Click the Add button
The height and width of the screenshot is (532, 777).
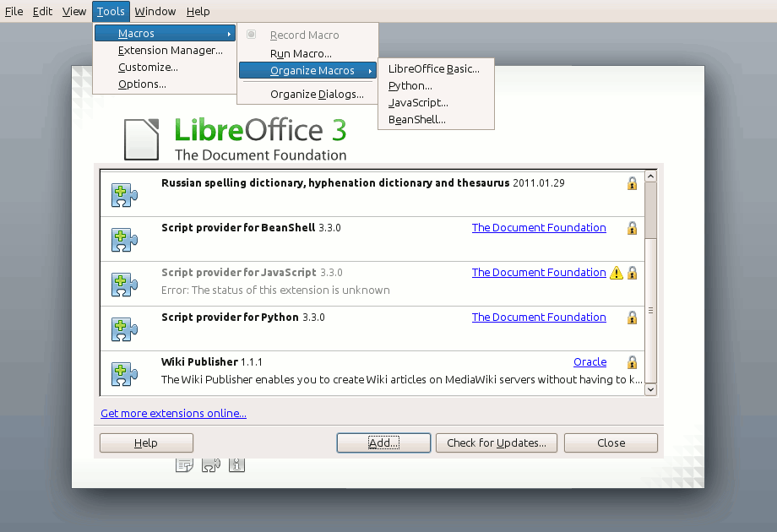pyautogui.click(x=383, y=442)
